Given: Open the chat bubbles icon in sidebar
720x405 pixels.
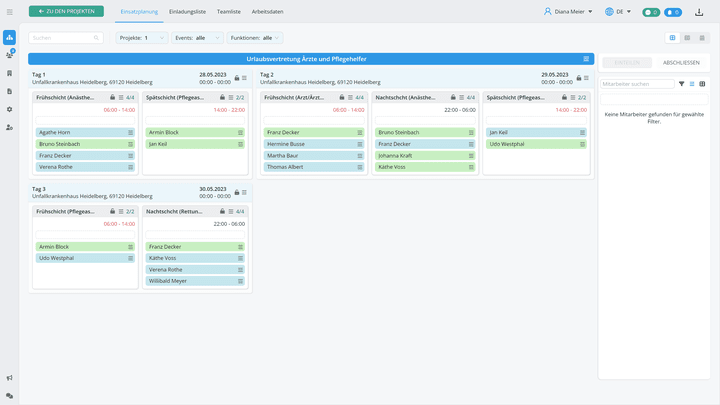Looking at the screenshot, I should tap(9, 396).
